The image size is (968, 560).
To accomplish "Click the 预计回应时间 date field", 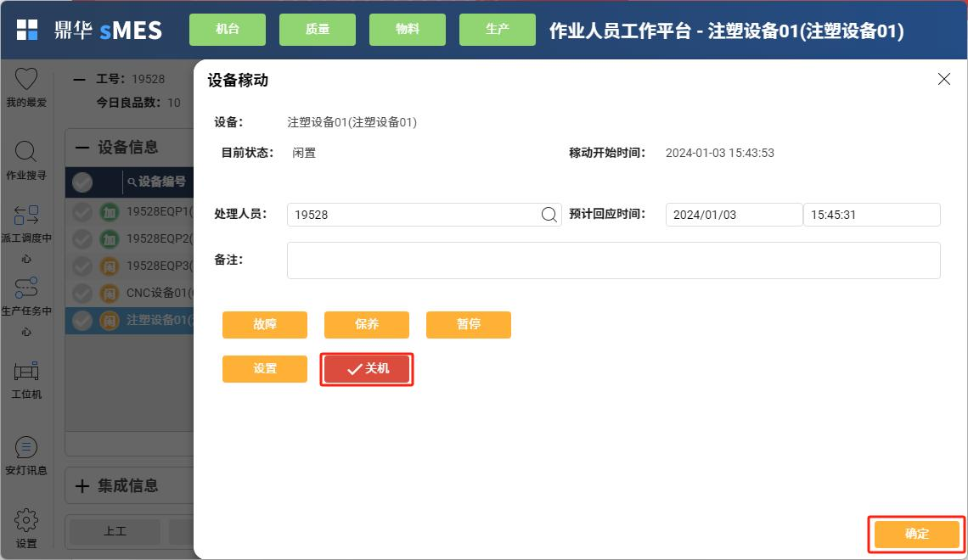I will pyautogui.click(x=734, y=215).
